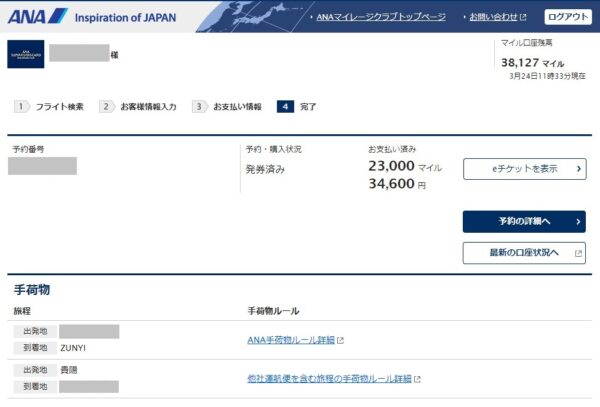
Task: Select the お支払い情報 step
Action: coord(237,106)
